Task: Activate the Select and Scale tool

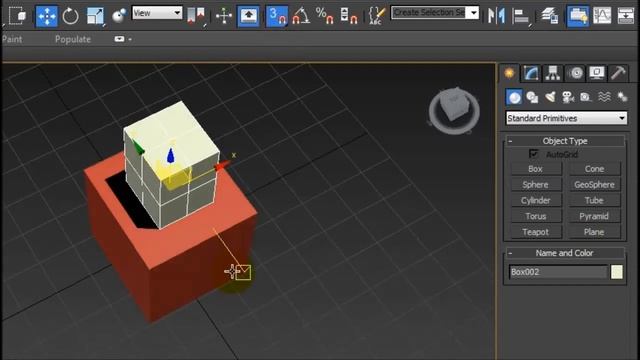Action: pyautogui.click(x=96, y=16)
